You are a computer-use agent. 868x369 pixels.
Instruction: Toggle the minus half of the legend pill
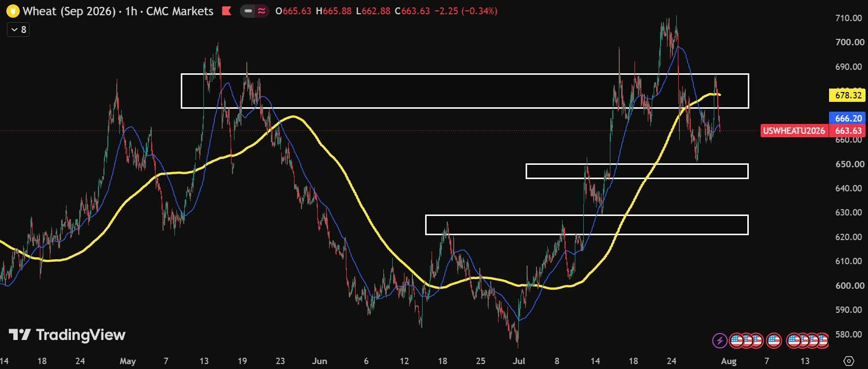coord(248,11)
